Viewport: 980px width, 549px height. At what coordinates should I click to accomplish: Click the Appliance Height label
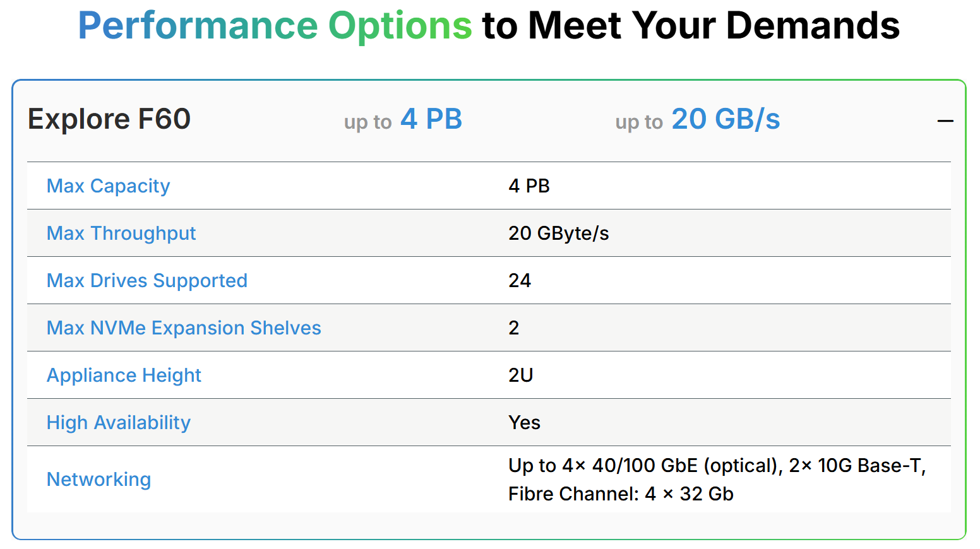pyautogui.click(x=124, y=375)
